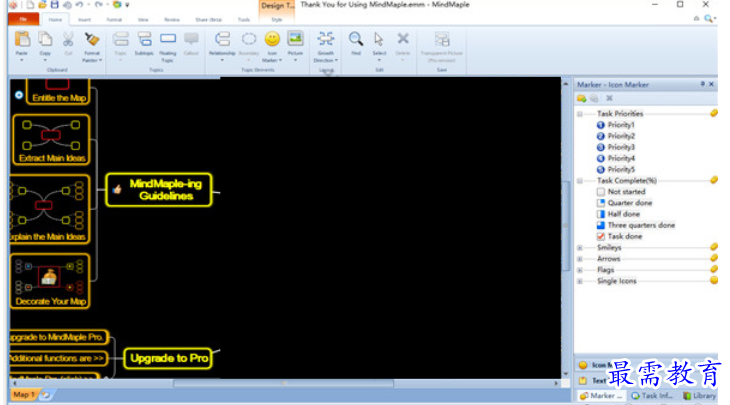The image size is (730, 405).
Task: Select the Marker panel tab at bottom
Action: (x=602, y=396)
